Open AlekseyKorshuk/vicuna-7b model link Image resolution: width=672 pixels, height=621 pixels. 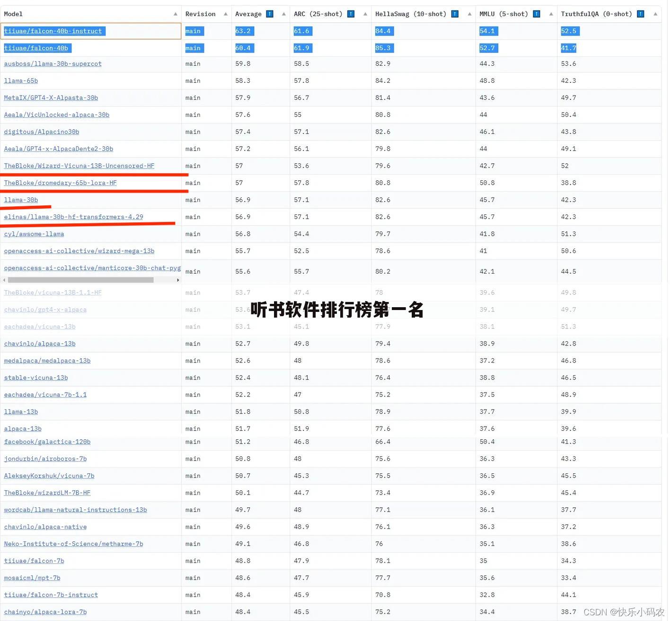49,476
